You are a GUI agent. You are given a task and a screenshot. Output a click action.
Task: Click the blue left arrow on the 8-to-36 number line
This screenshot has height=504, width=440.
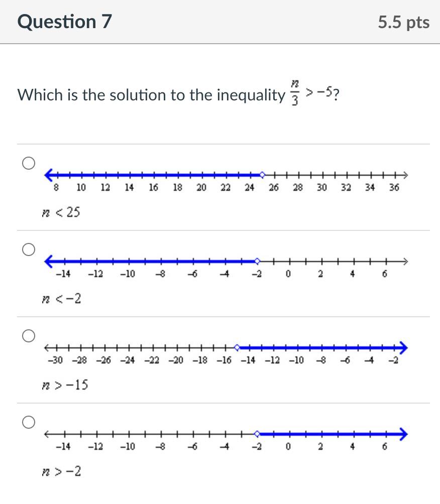(x=49, y=175)
